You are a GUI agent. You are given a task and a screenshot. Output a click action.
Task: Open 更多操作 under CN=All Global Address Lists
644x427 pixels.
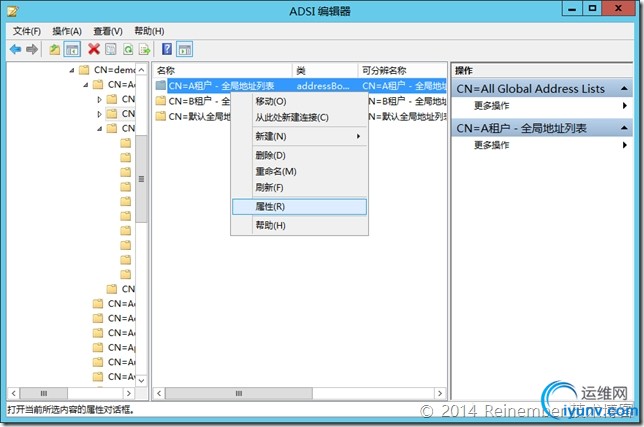click(542, 106)
